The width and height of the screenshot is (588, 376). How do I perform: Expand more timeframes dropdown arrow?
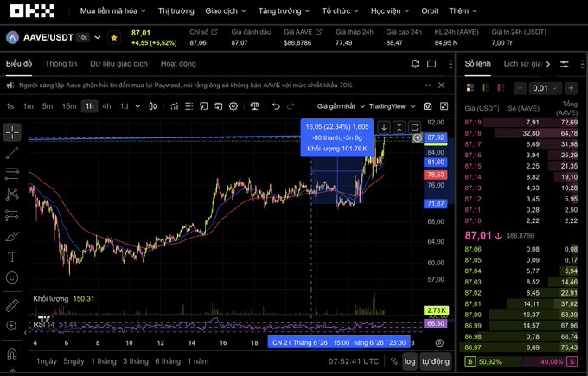pos(137,106)
